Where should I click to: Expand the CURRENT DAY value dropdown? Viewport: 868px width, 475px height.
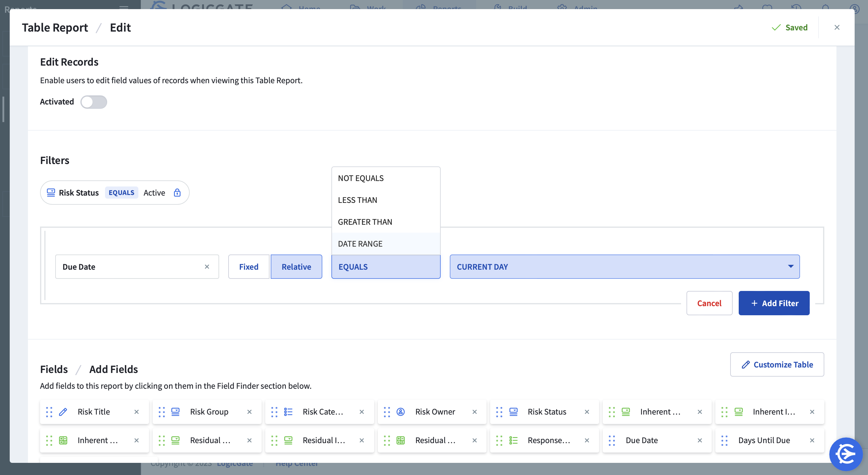point(790,267)
